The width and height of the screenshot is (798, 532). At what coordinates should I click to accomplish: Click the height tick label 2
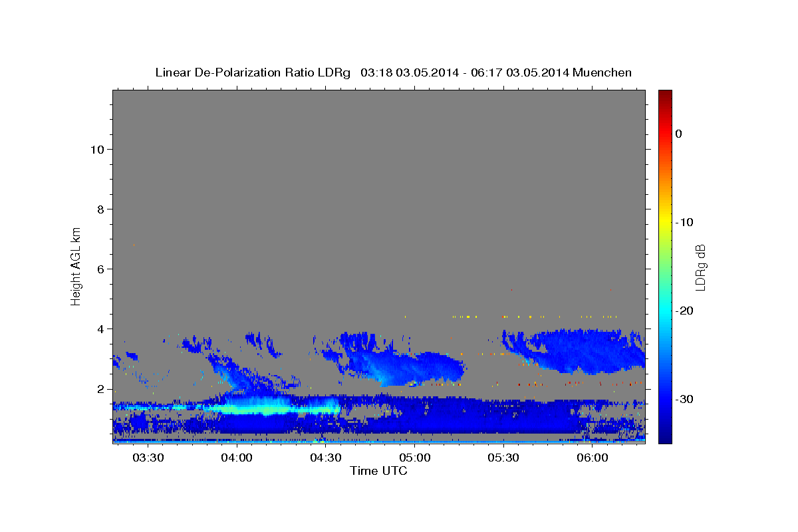[100, 389]
